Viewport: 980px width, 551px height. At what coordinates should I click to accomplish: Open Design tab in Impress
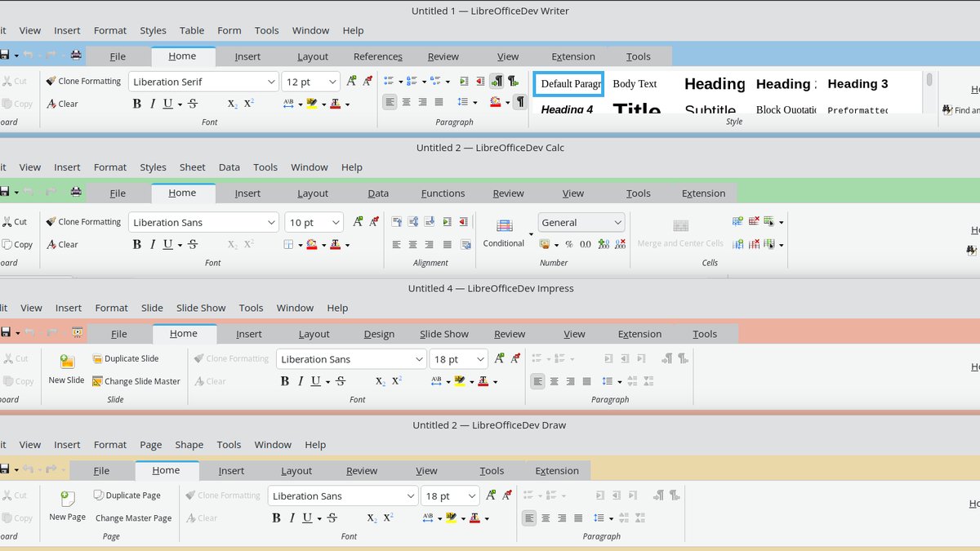[379, 334]
